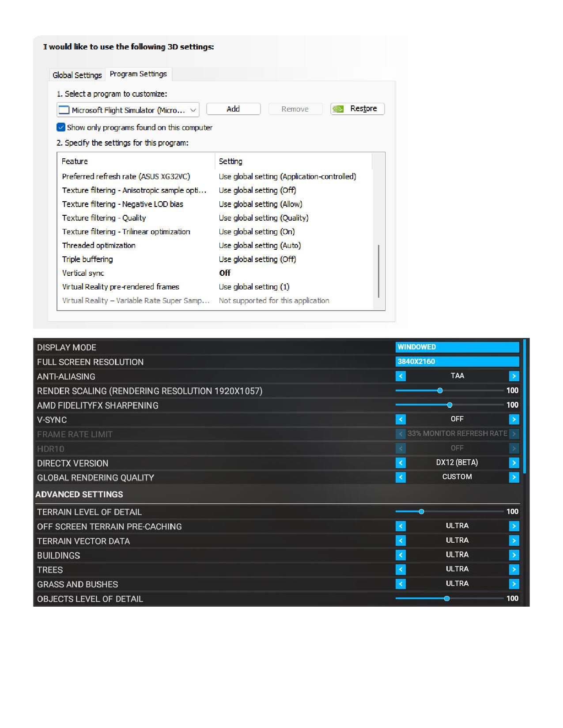Open Full Screen Resolution 3840X2160 dropdown
This screenshot has width=563, height=728.
click(457, 362)
